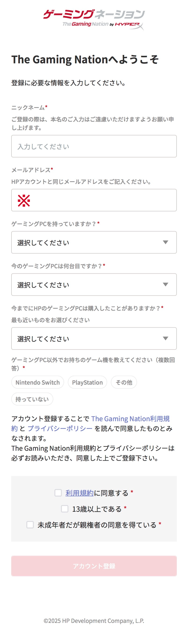Open The Gaming Nation利用規約 link
The image size is (188, 644).
(130, 419)
